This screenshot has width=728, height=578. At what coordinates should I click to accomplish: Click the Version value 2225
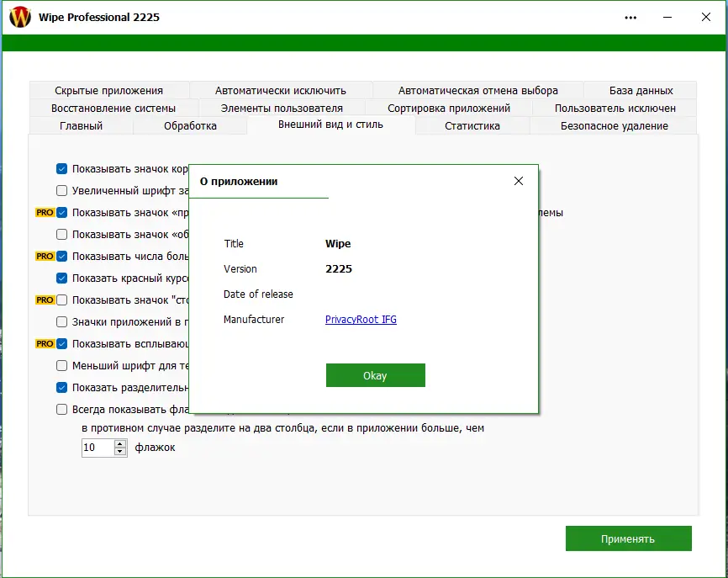coord(339,268)
